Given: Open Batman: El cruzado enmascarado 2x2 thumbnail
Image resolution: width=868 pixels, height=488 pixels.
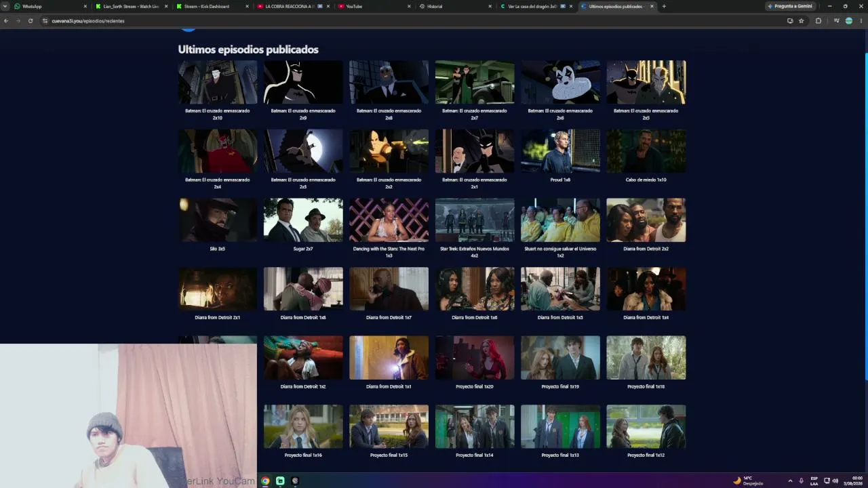Looking at the screenshot, I should [x=389, y=151].
